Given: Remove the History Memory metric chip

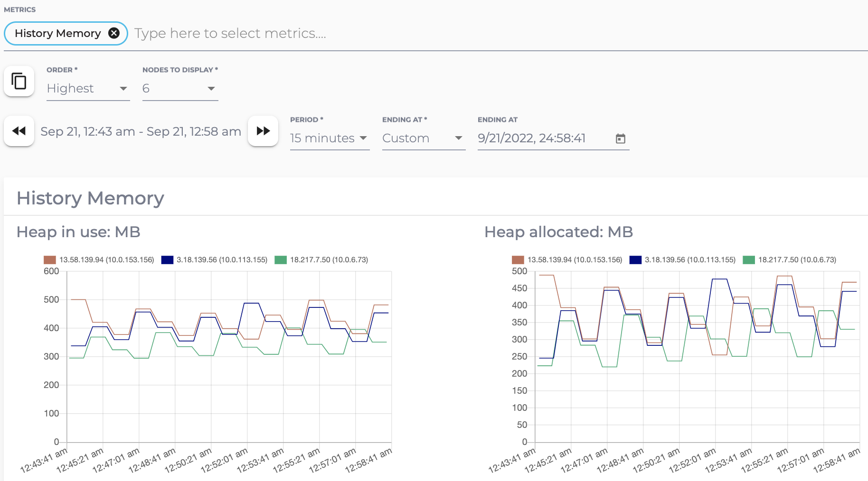Looking at the screenshot, I should [x=114, y=33].
